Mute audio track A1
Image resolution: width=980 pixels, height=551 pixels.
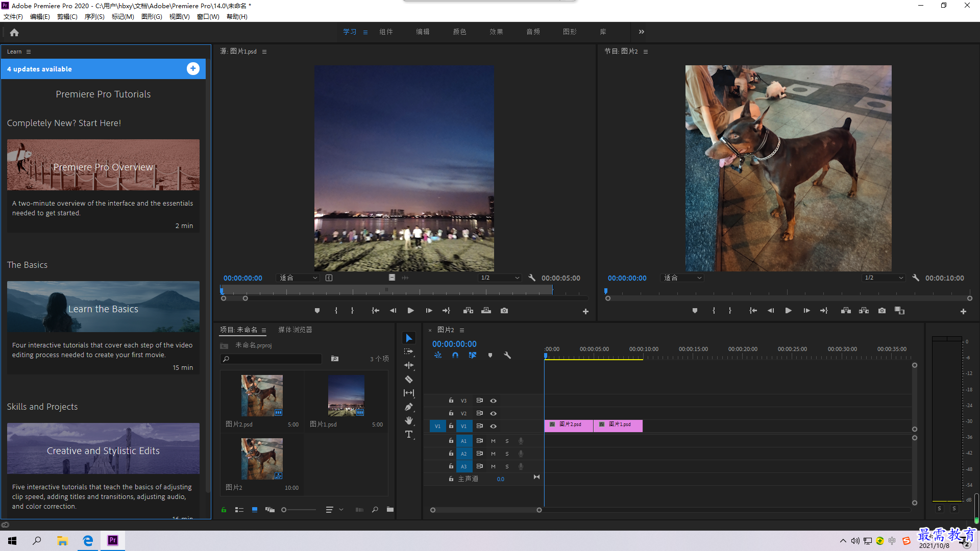(x=493, y=441)
